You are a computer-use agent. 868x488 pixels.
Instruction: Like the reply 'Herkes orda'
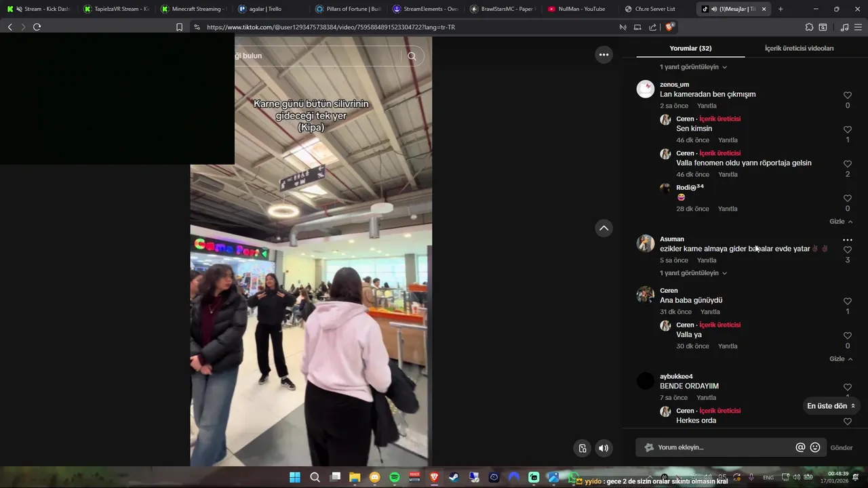(847, 422)
